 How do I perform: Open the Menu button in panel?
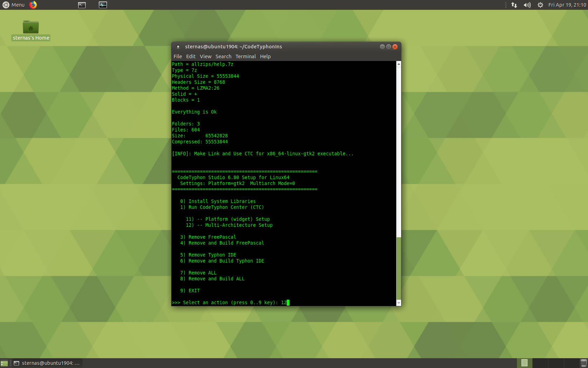point(14,5)
